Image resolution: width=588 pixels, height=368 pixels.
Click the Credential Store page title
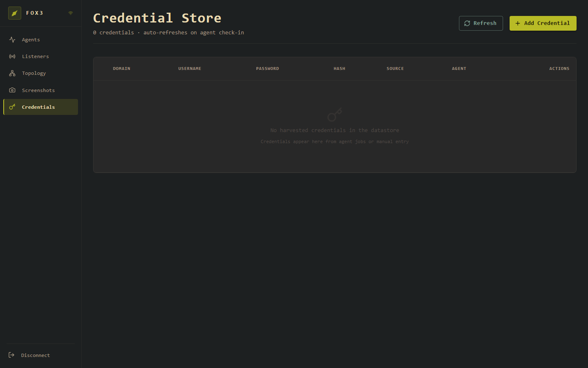[157, 18]
